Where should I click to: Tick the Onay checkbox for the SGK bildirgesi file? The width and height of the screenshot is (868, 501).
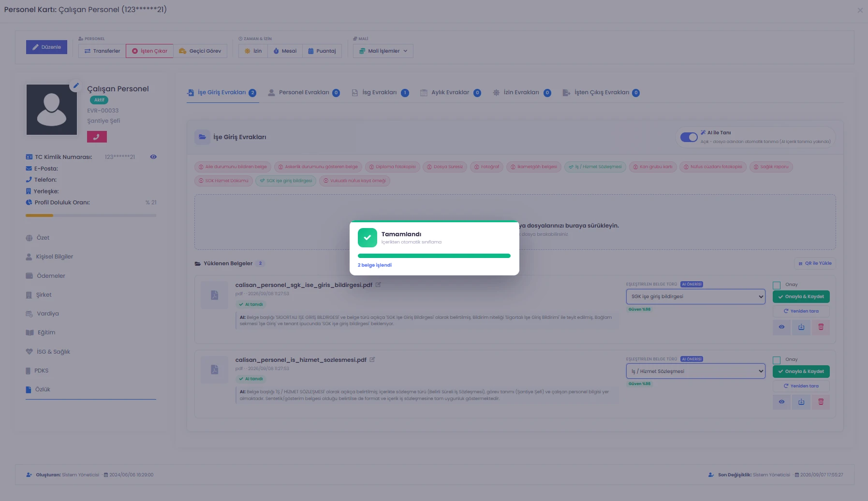click(777, 285)
